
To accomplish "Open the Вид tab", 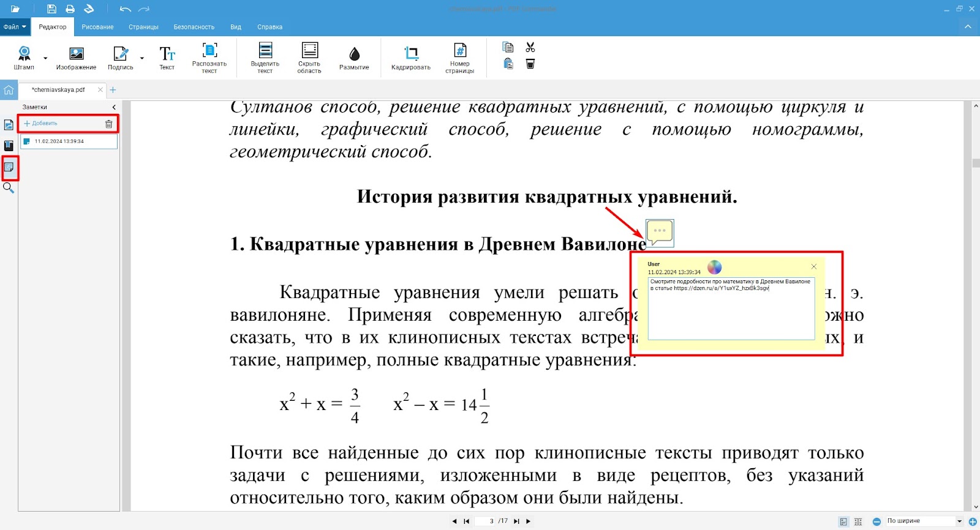I will click(236, 27).
